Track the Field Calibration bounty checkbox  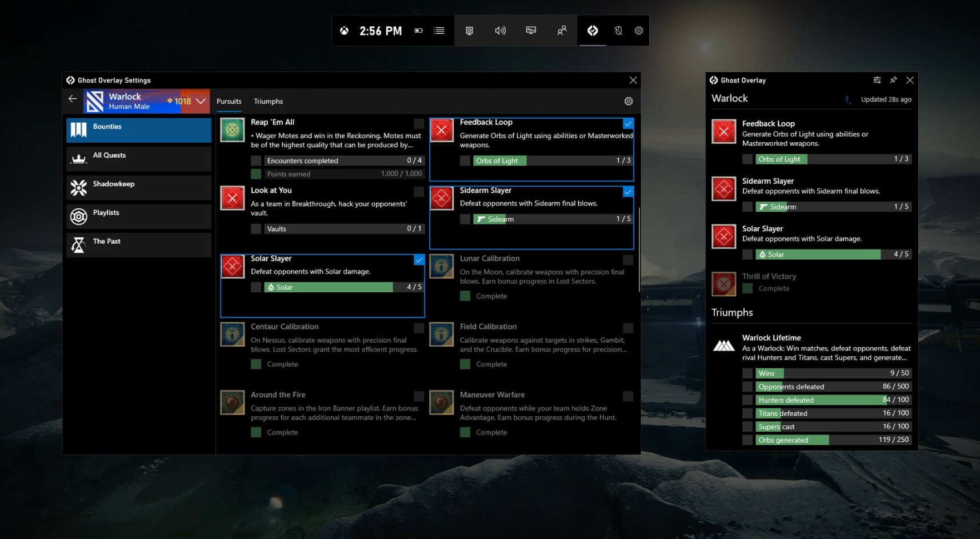click(x=628, y=328)
